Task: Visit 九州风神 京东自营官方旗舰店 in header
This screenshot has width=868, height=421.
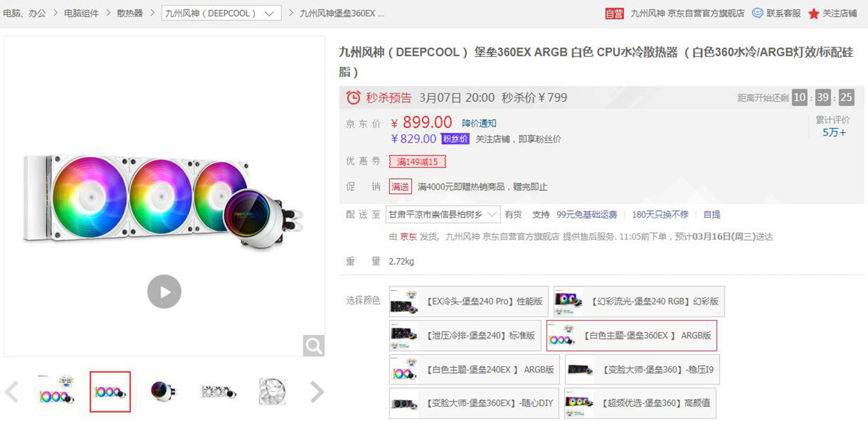Action: (x=687, y=13)
